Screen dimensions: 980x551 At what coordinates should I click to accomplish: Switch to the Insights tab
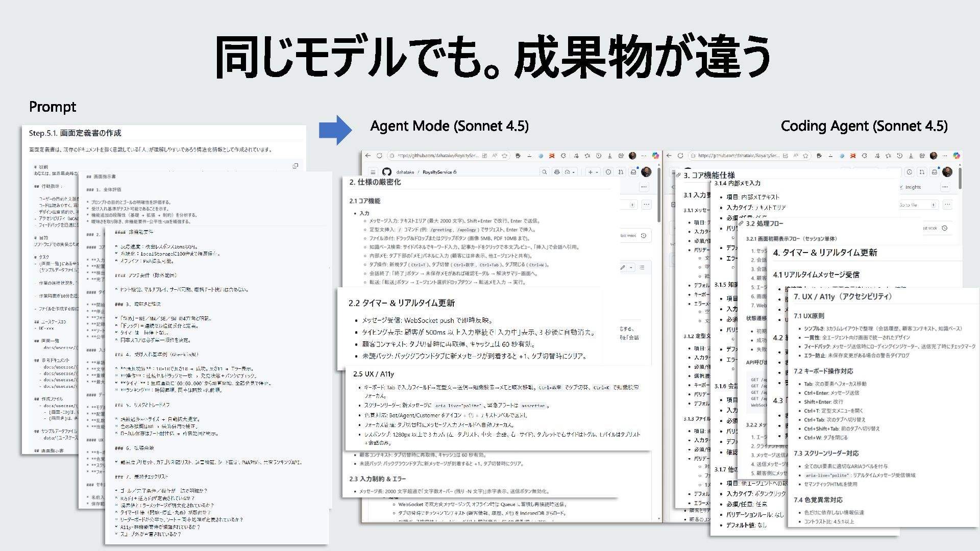912,187
